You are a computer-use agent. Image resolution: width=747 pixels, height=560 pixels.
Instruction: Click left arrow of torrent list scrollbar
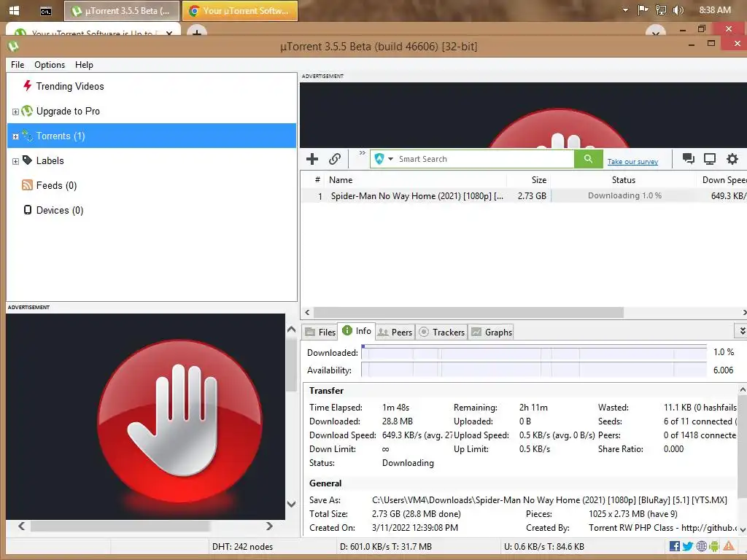pos(307,312)
